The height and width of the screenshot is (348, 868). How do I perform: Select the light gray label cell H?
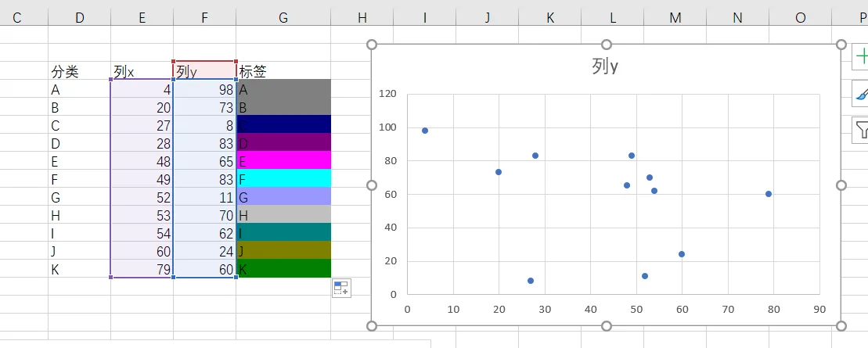[x=283, y=214]
